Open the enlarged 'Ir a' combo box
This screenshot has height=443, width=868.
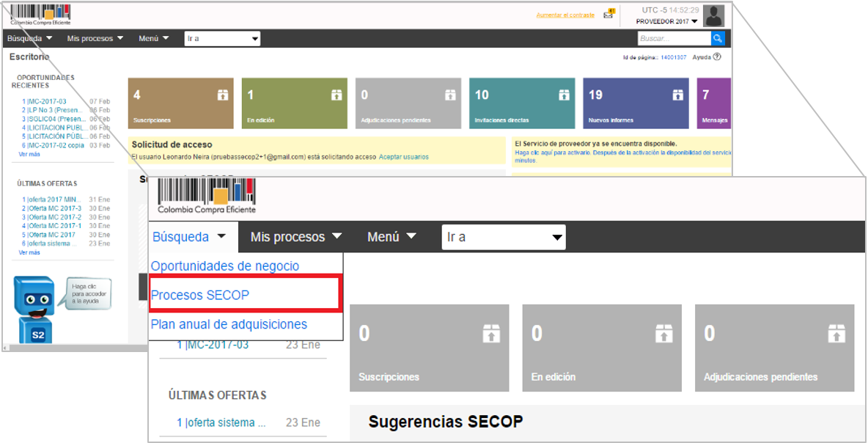[504, 237]
